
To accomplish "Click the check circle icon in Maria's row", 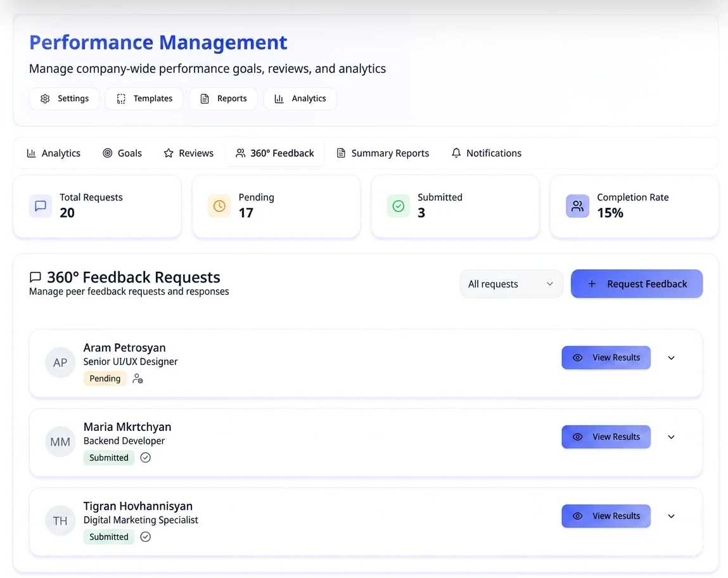I will click(145, 458).
